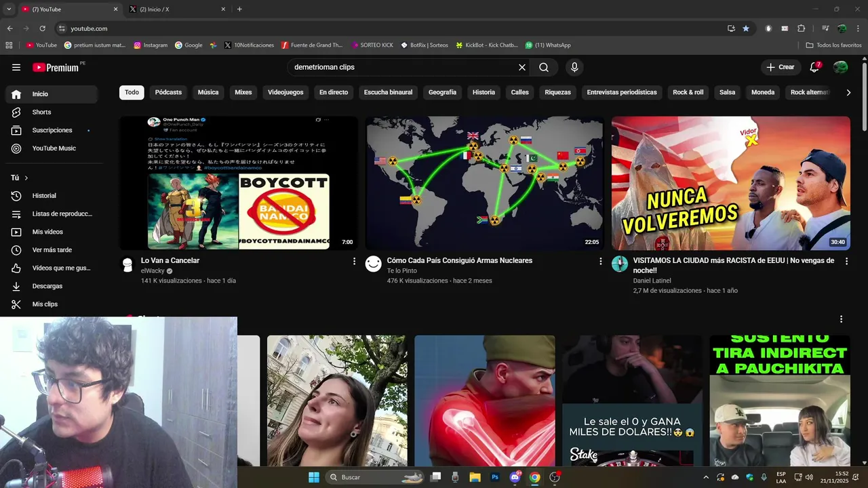Click install app icon in address bar
The image size is (868, 488).
(731, 28)
